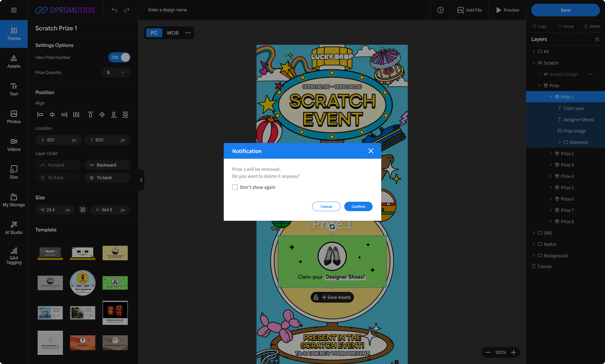Click the undo arrow icon
Image resolution: width=605 pixels, height=364 pixels.
(x=114, y=10)
